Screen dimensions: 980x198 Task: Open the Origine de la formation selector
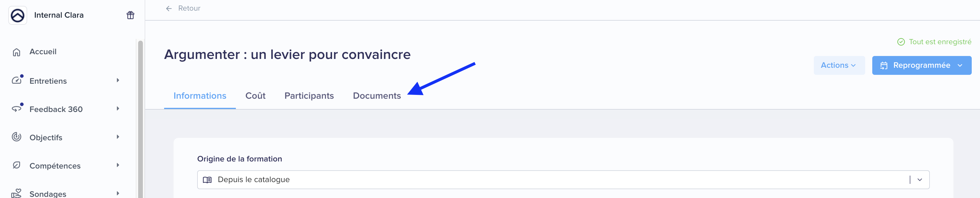[x=563, y=180]
